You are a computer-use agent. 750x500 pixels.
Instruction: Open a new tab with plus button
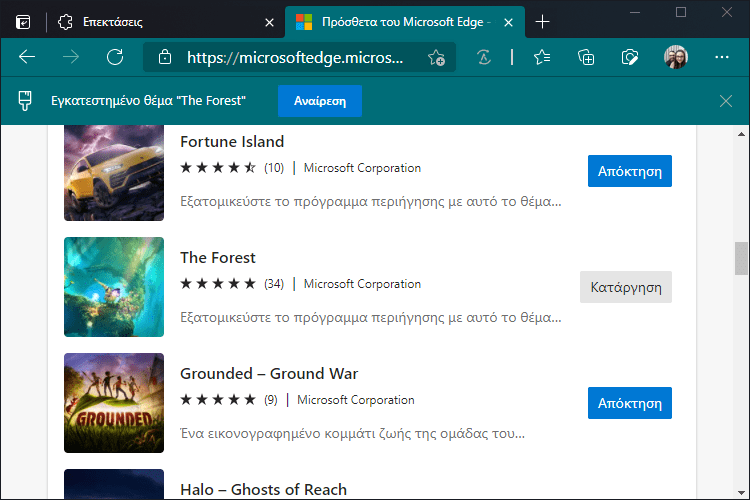pos(542,22)
